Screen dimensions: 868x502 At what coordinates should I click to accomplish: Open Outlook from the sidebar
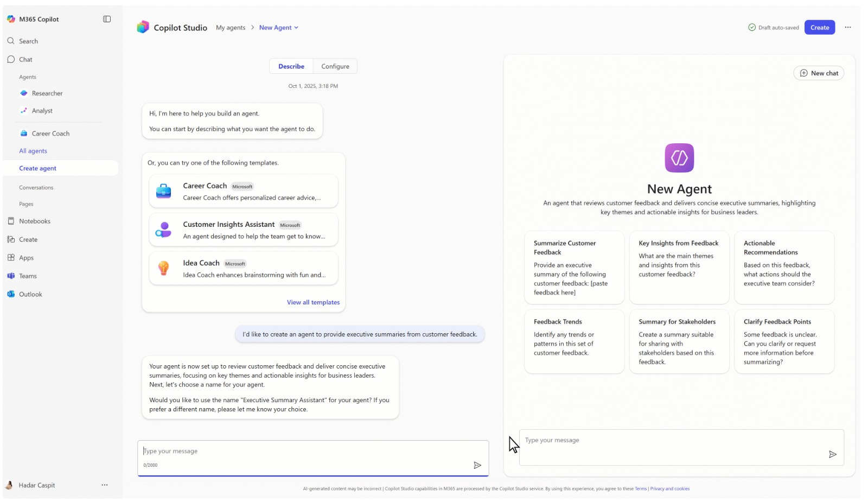coord(30,294)
